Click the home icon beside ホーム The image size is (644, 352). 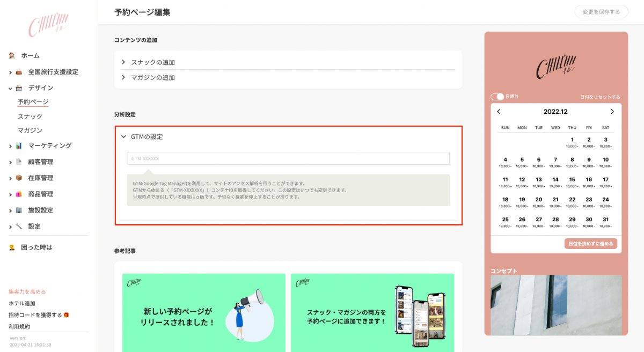pos(12,55)
